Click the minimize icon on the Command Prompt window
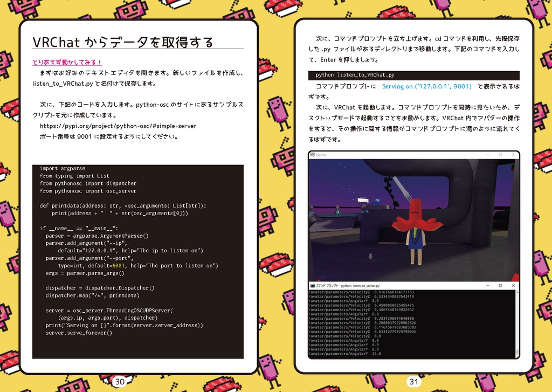The height and width of the screenshot is (392, 552). [487, 284]
